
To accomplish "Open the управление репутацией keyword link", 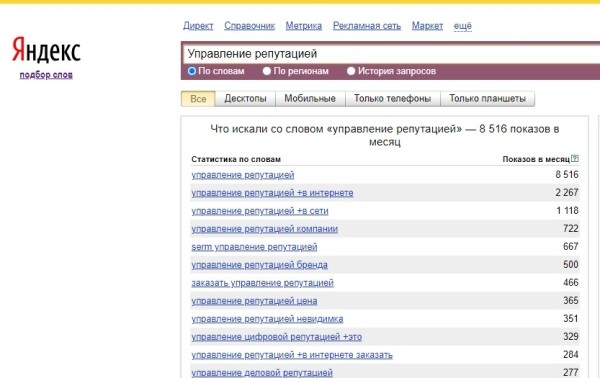I will tap(243, 175).
